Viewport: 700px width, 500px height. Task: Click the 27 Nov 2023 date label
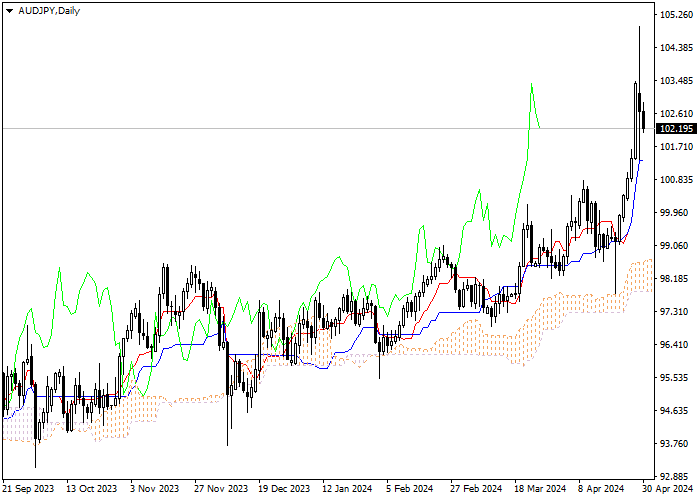(221, 489)
